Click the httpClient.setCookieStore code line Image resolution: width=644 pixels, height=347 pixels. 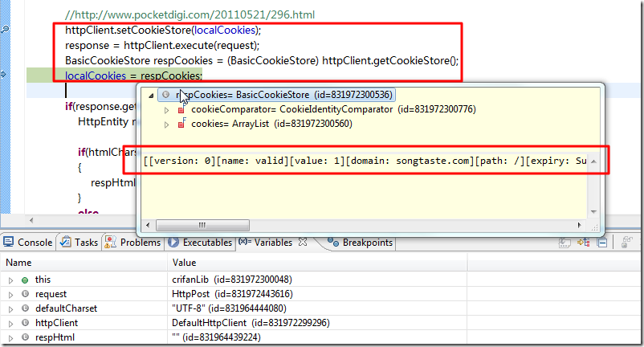click(x=163, y=30)
